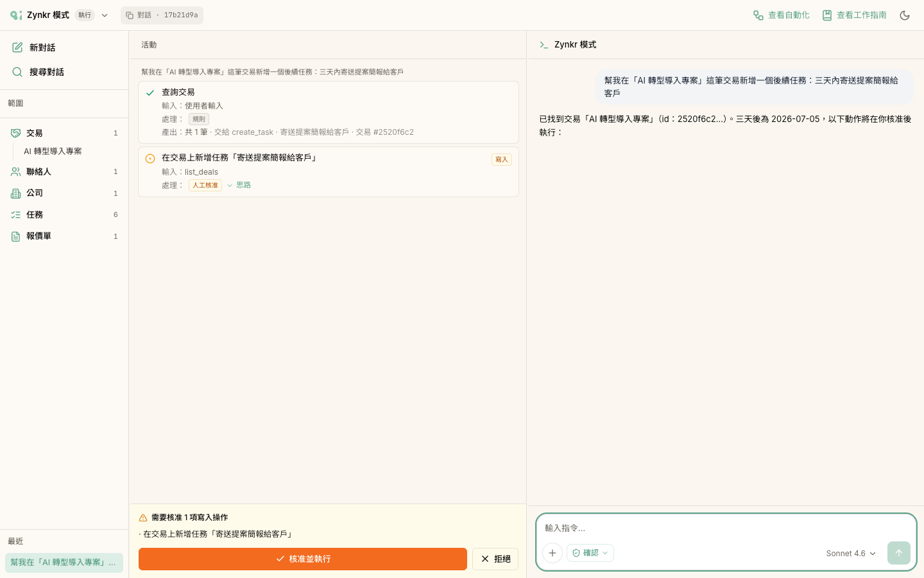Click the terminal icon beside Zynkr 模式 header

coord(544,45)
